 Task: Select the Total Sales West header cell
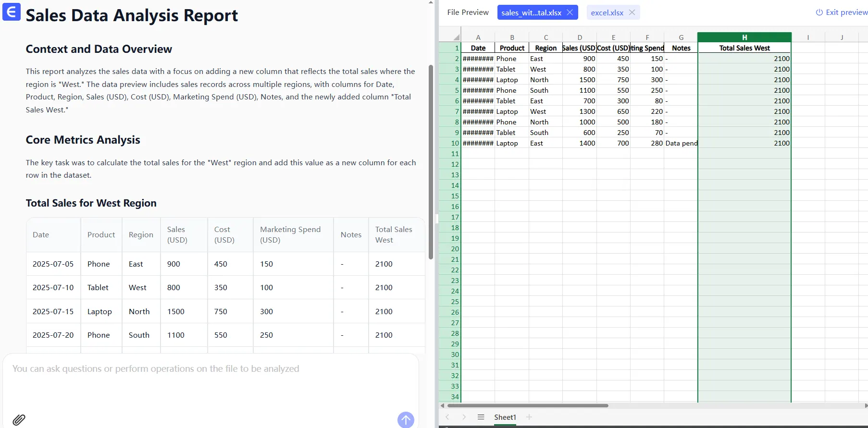744,48
